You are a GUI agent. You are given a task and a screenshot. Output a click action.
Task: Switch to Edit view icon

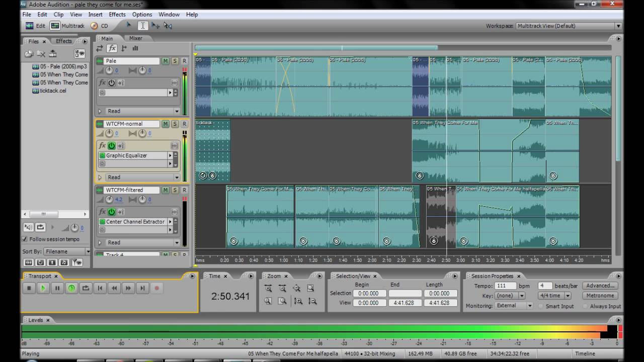pyautogui.click(x=30, y=26)
